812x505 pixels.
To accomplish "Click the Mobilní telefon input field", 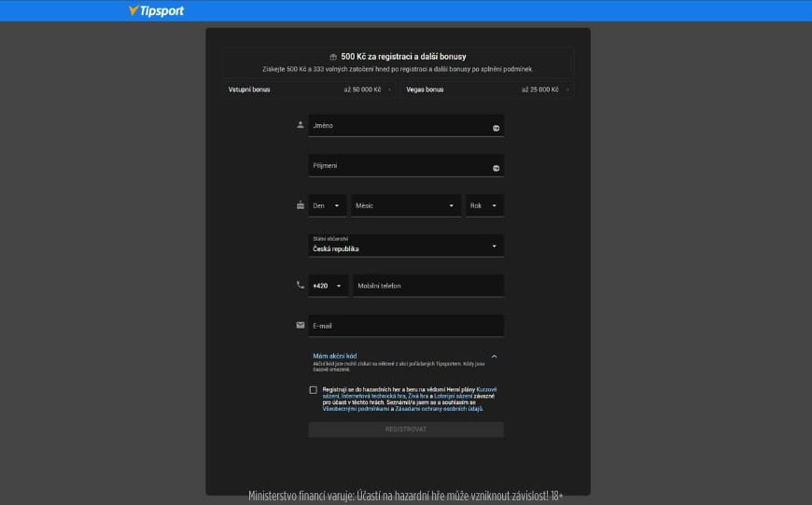I will 428,286.
